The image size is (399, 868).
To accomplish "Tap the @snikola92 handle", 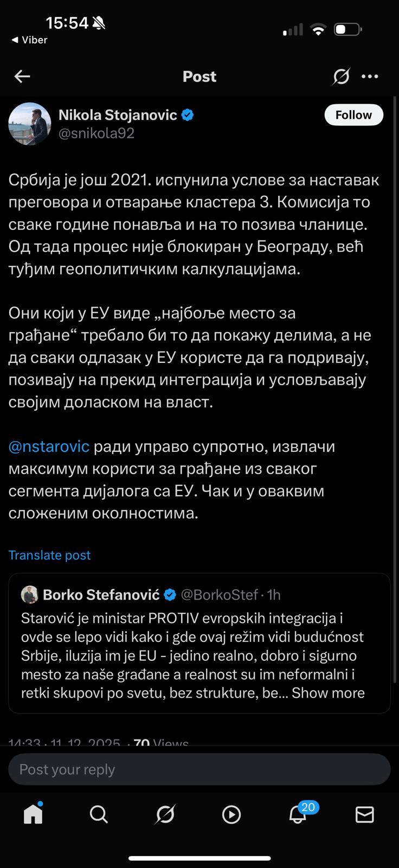I will pyautogui.click(x=96, y=133).
